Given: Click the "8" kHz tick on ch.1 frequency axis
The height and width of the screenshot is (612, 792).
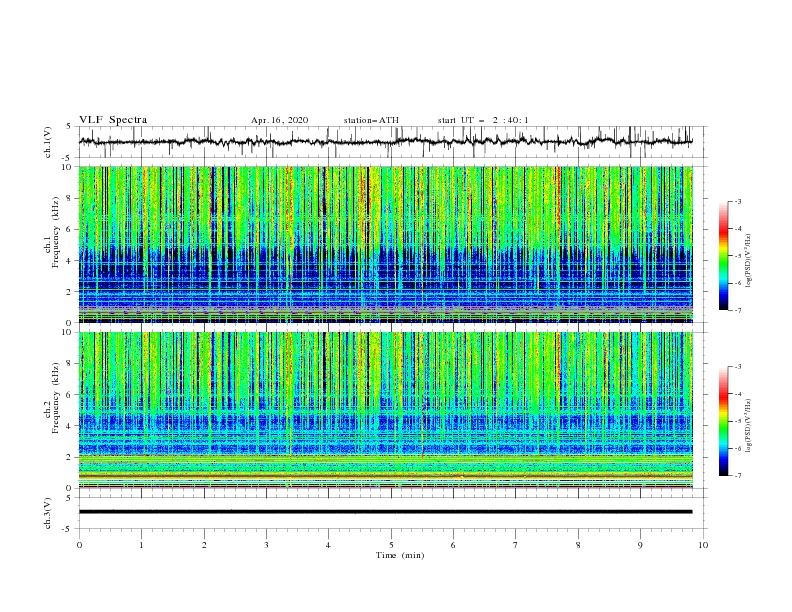Looking at the screenshot, I should click(69, 198).
